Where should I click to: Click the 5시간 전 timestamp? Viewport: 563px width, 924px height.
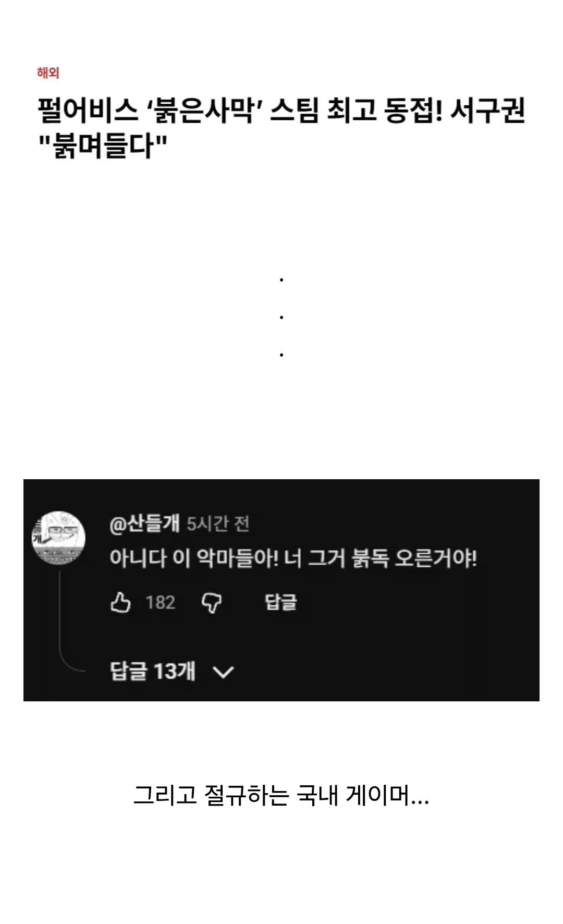(x=218, y=524)
